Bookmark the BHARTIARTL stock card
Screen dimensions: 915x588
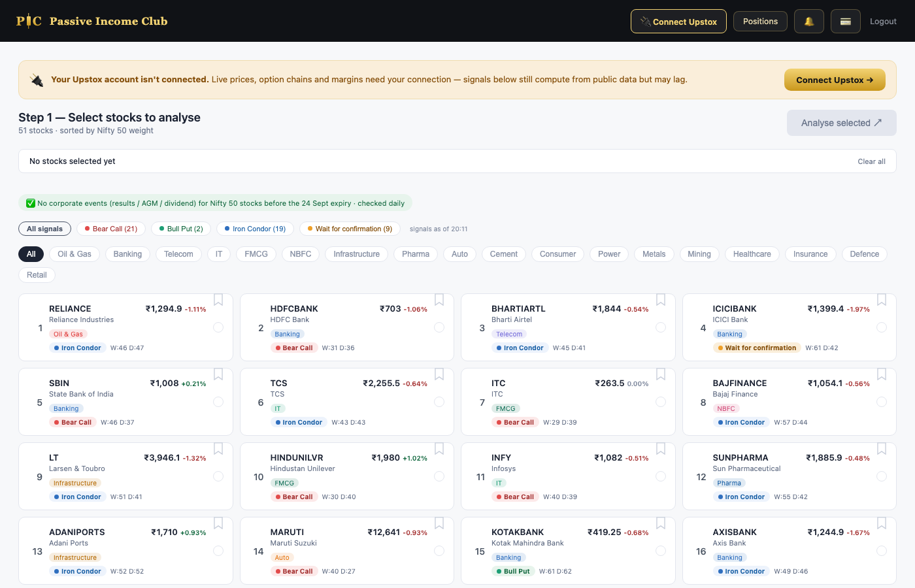661,300
